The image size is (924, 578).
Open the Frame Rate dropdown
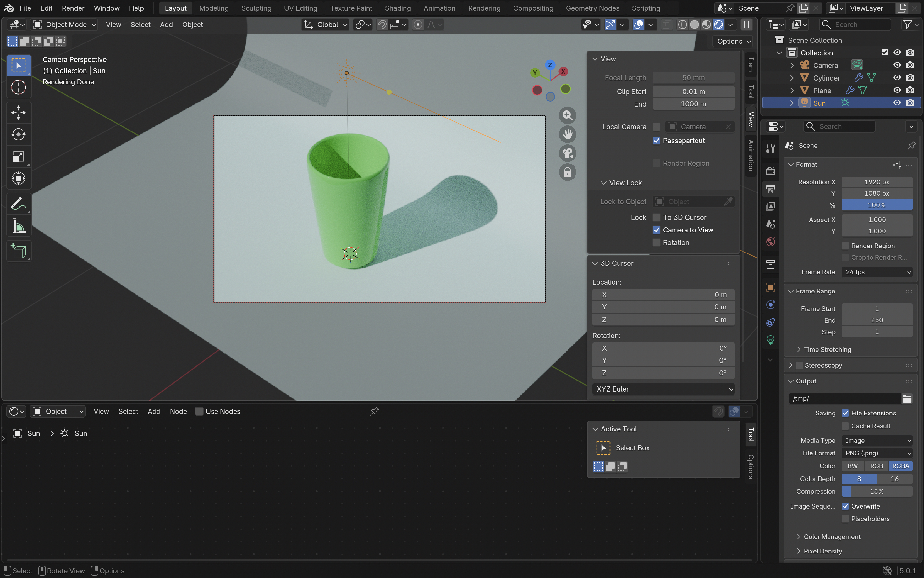coord(877,272)
